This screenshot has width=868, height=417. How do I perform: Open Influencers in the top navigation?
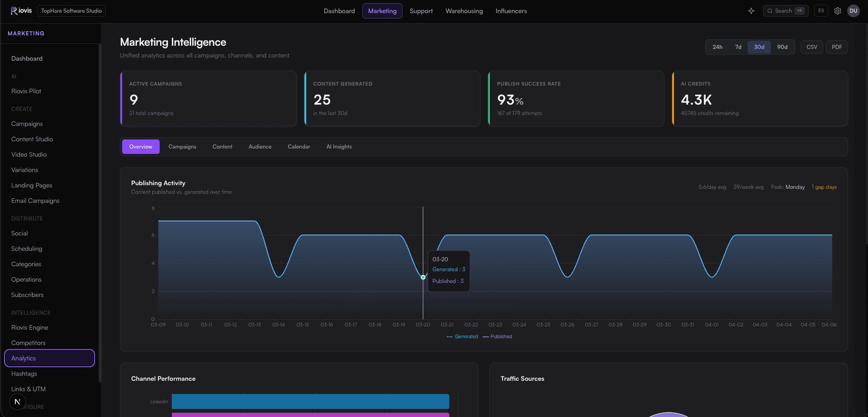coord(511,11)
